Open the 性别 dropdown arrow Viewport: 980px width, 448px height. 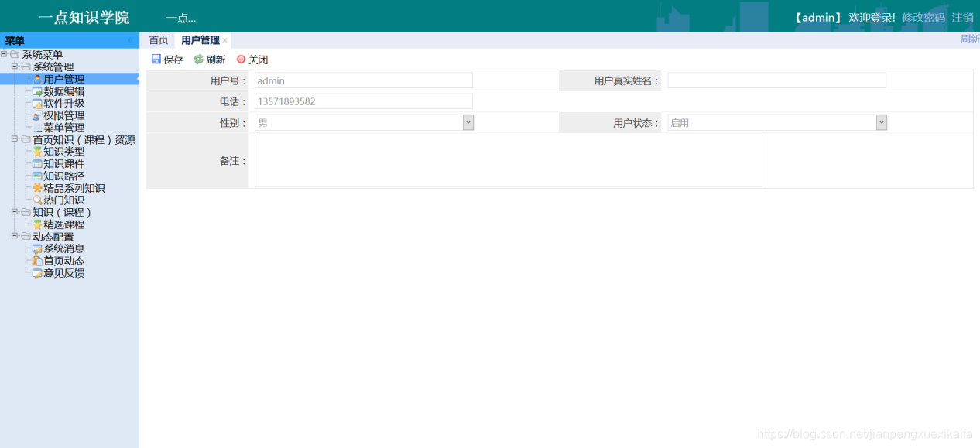coord(468,122)
